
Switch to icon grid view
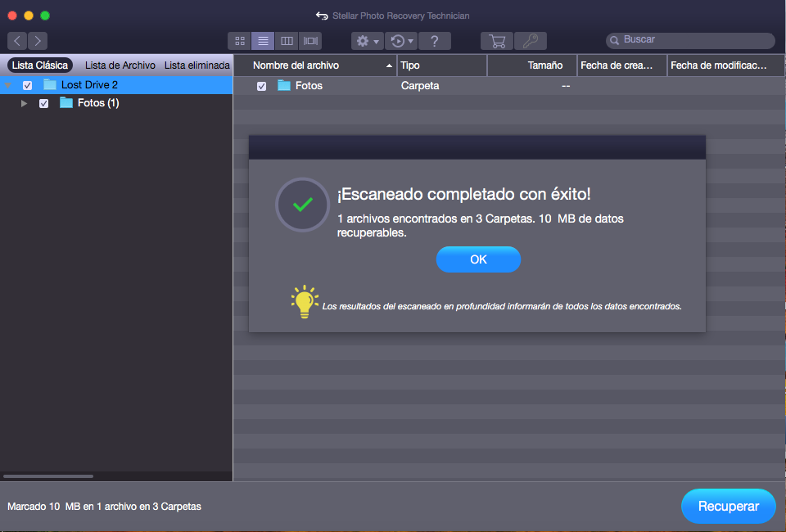240,41
